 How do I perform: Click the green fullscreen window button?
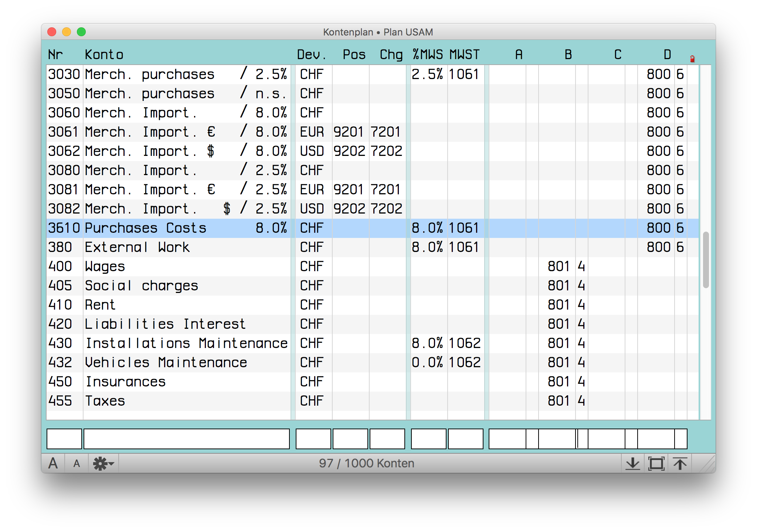click(81, 32)
